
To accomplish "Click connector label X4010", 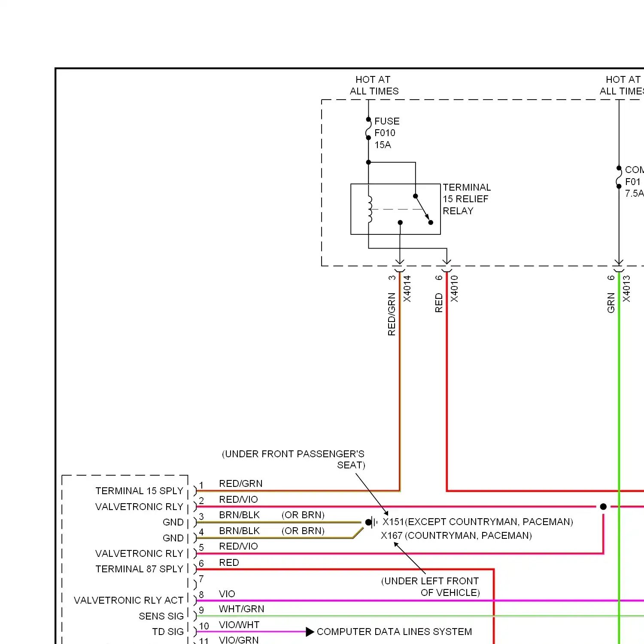I will coord(454,289).
